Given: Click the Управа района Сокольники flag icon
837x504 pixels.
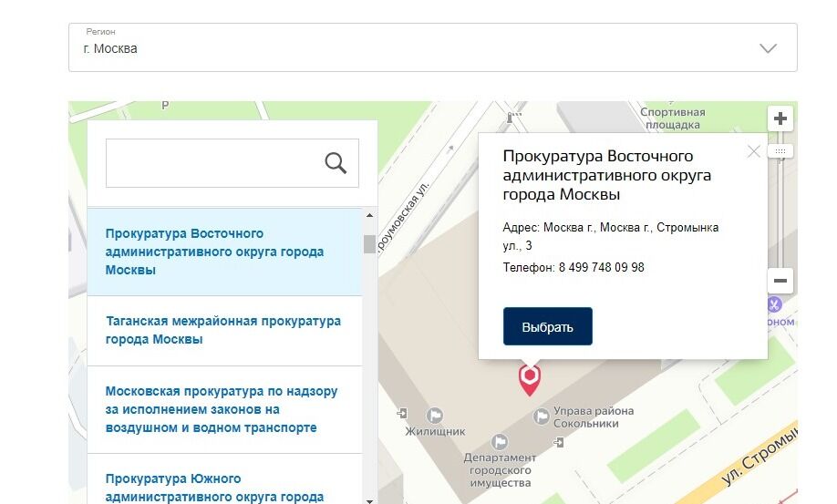Looking at the screenshot, I should click(x=542, y=417).
